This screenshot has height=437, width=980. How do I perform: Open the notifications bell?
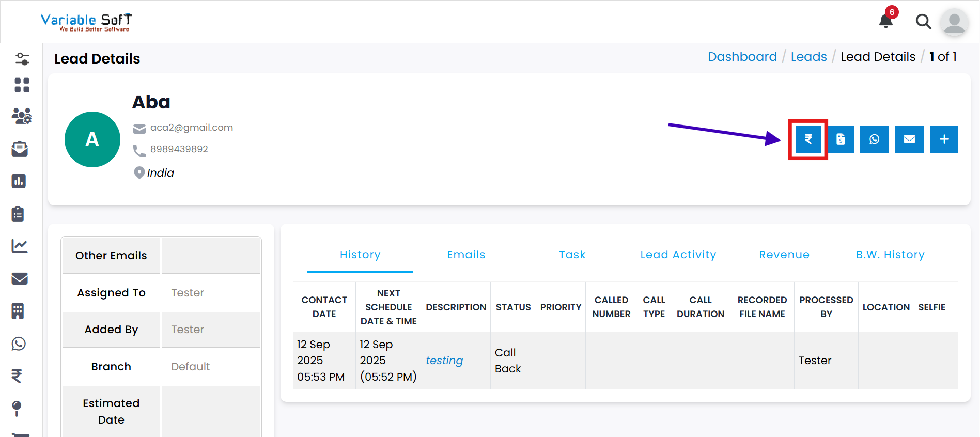(x=886, y=21)
